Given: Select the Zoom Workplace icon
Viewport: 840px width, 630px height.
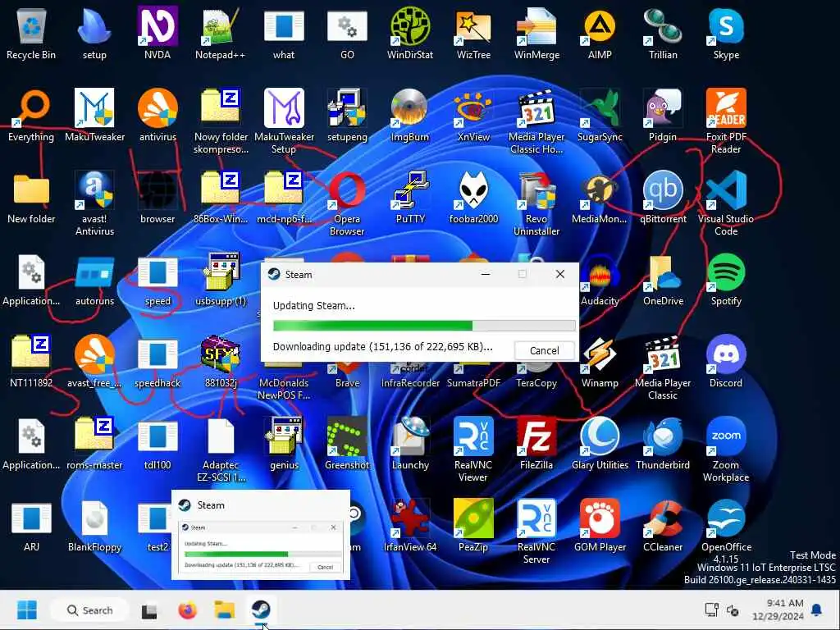Looking at the screenshot, I should [x=726, y=450].
